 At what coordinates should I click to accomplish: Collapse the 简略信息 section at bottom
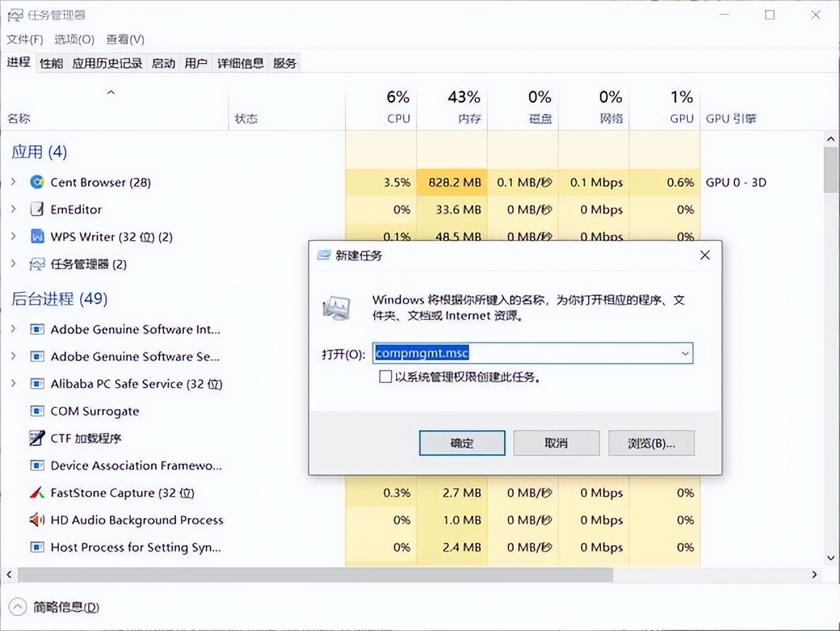click(x=19, y=607)
